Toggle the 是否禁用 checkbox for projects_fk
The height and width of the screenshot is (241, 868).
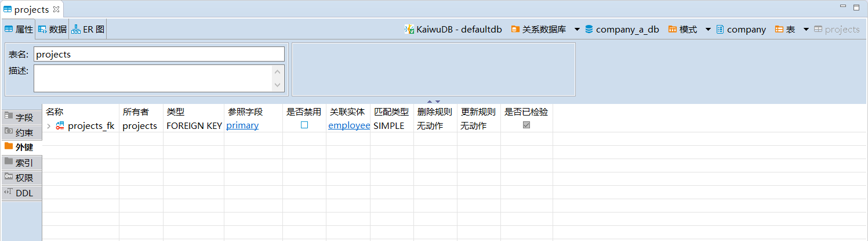(x=304, y=125)
